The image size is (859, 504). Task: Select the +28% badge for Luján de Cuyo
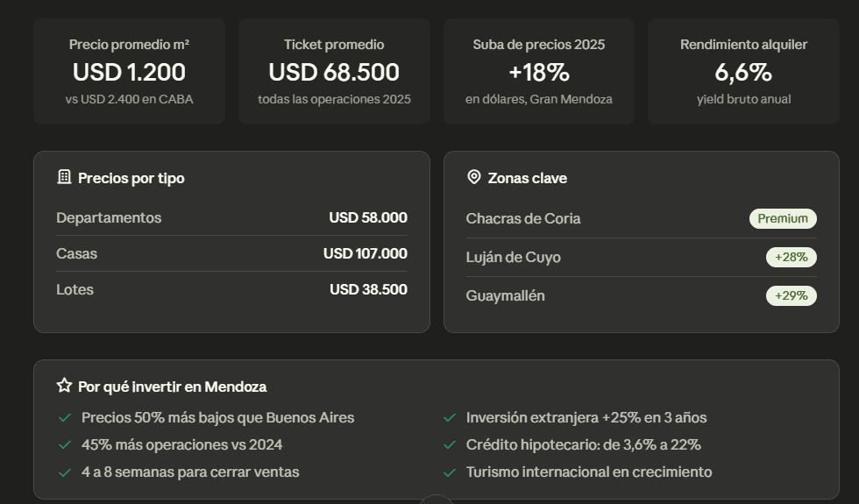tap(791, 257)
